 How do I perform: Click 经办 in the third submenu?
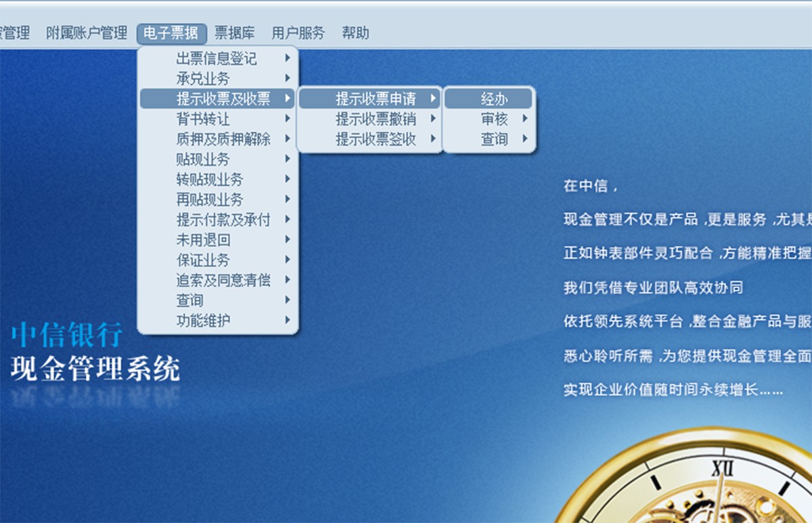click(489, 99)
